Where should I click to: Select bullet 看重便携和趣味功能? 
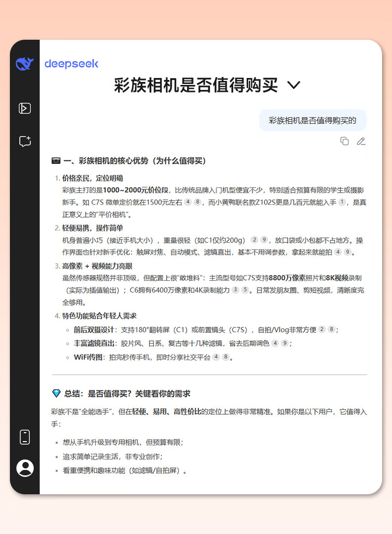125,470
